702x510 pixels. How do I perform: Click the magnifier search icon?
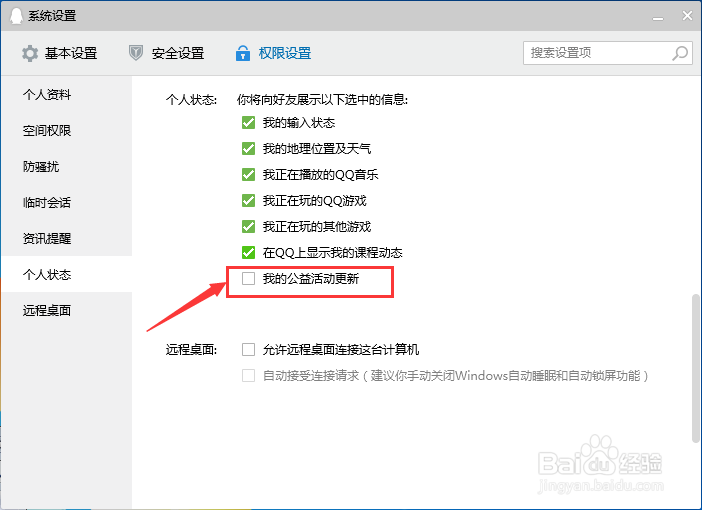point(680,53)
